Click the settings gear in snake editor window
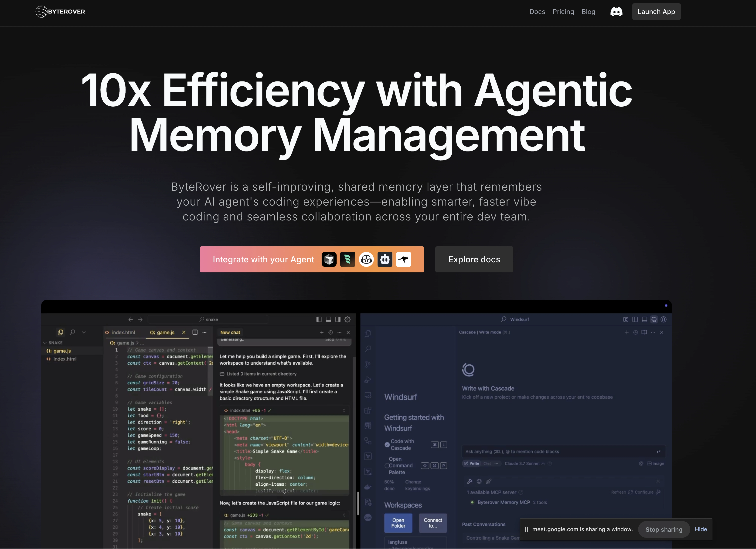 [347, 320]
